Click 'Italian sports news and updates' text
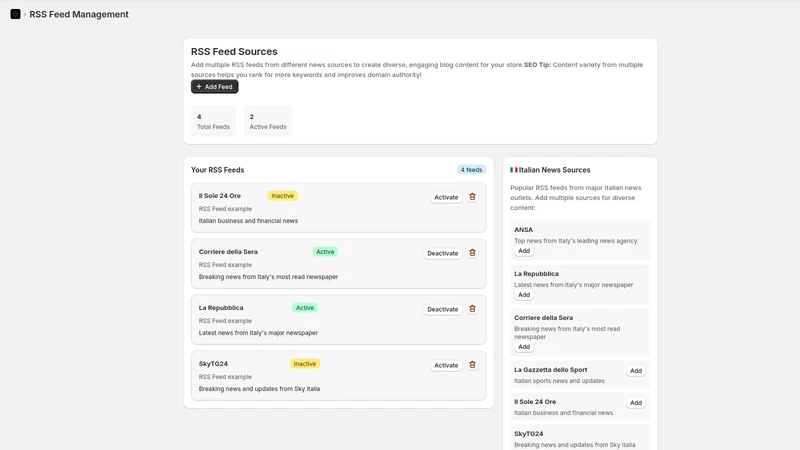This screenshot has width=800, height=450. pos(559,381)
